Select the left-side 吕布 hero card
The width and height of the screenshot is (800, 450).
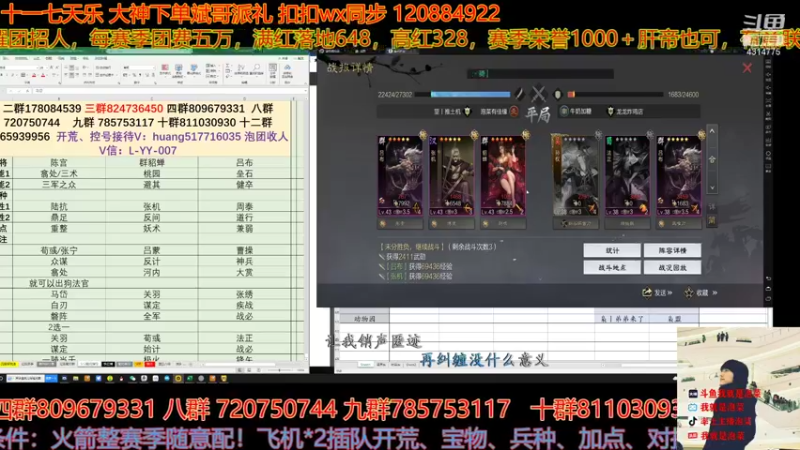click(x=400, y=176)
